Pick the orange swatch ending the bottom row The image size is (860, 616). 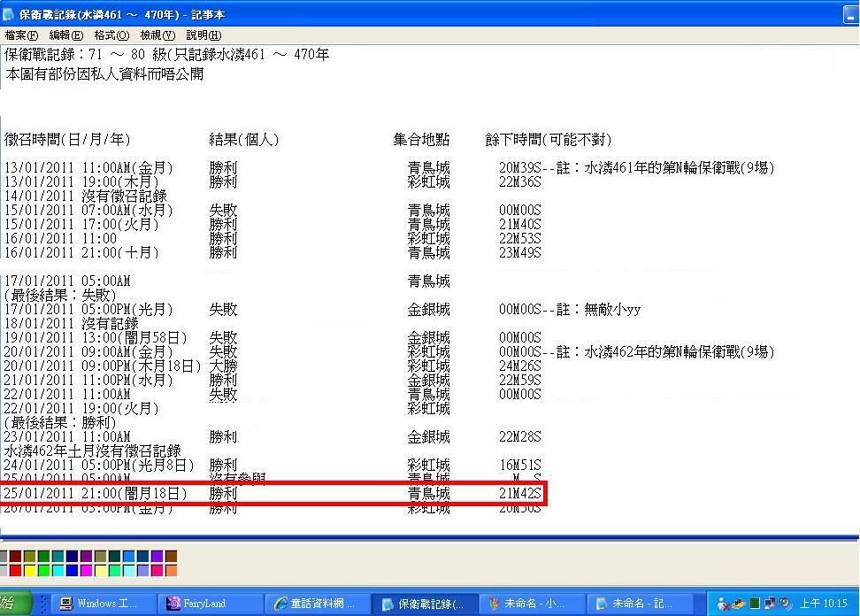pos(171,570)
